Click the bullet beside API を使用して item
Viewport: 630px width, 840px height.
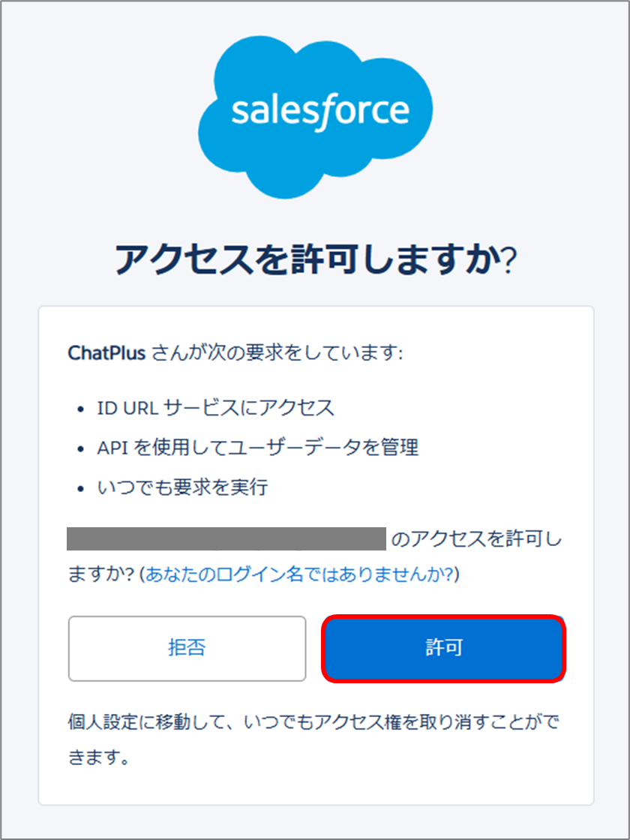tap(81, 449)
